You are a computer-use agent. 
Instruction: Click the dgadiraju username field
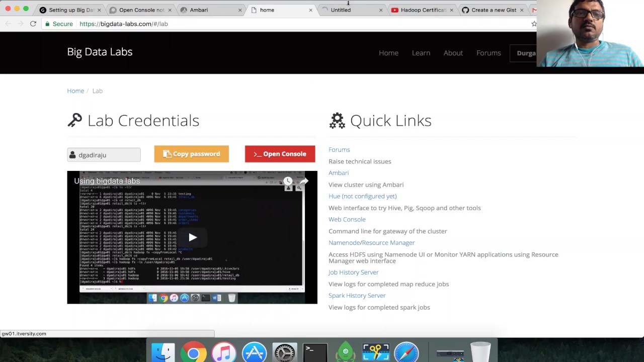pos(104,155)
